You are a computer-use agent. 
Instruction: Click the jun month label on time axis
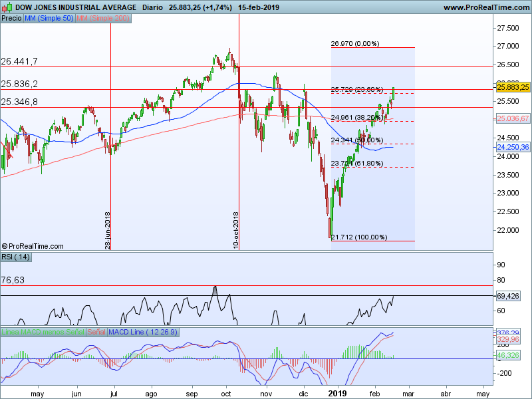(x=76, y=394)
